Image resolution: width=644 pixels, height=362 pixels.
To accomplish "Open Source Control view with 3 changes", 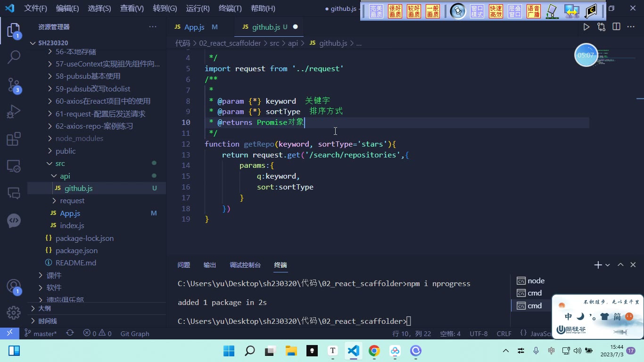I will [14, 85].
